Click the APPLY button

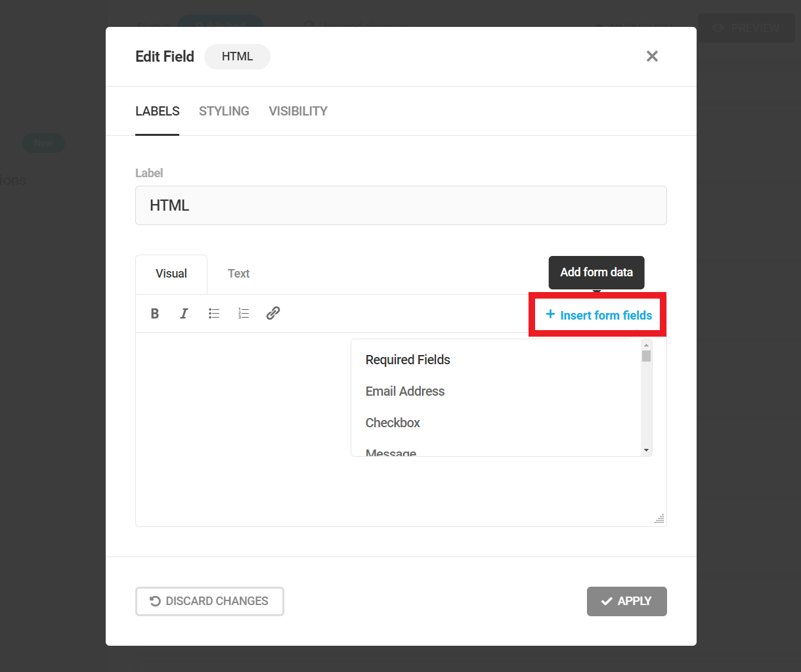tap(627, 601)
